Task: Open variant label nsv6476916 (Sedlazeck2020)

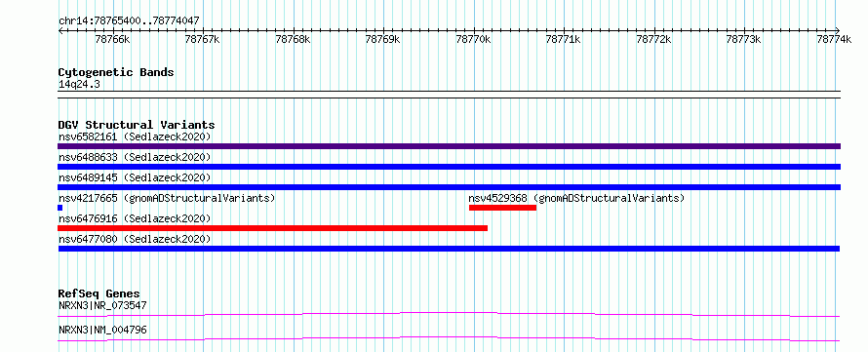Action: click(135, 218)
